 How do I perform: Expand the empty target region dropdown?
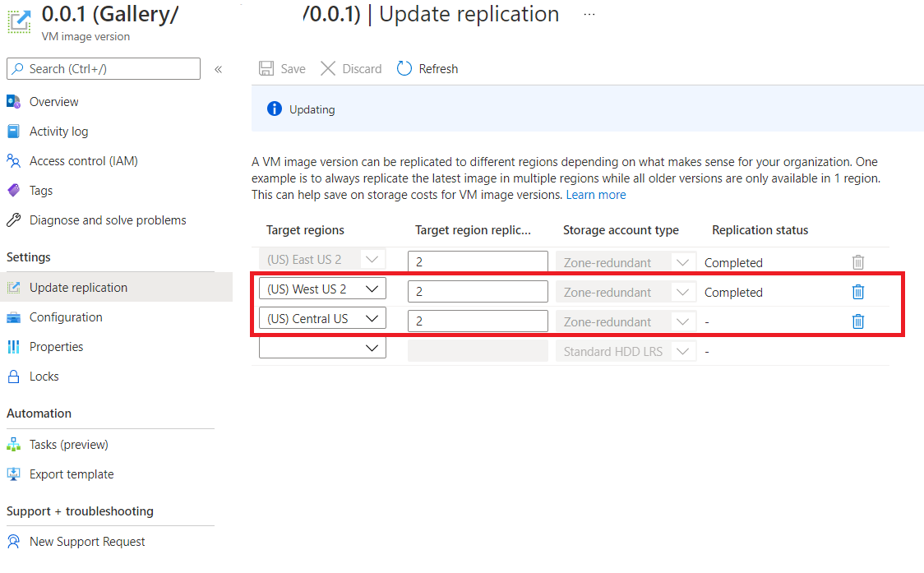tap(373, 349)
